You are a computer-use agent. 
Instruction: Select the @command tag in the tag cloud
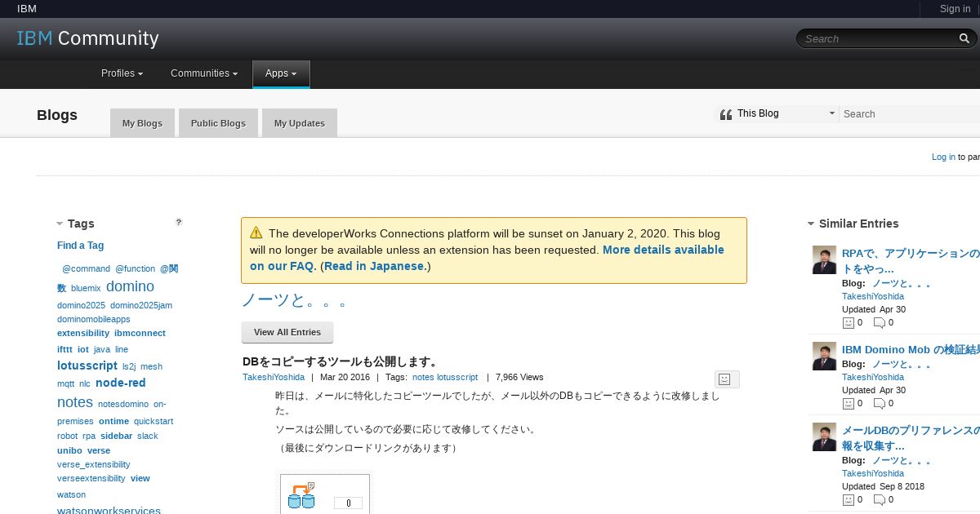(x=86, y=268)
